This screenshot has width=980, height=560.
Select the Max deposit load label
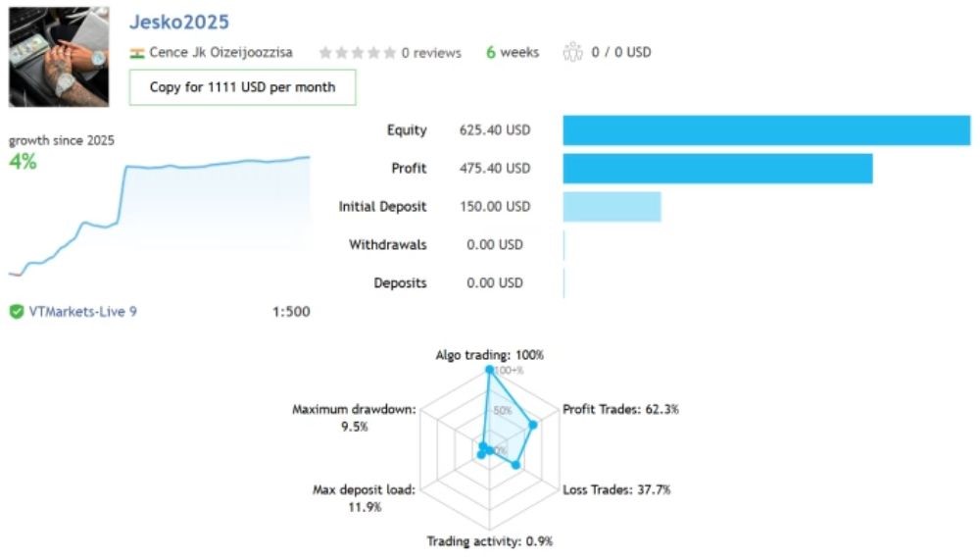click(x=364, y=489)
